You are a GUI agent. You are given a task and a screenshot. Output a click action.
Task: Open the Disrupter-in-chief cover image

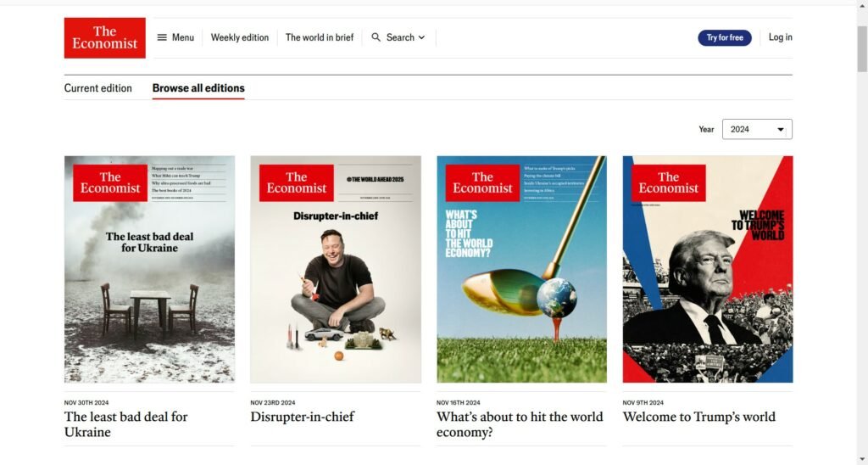[x=336, y=269]
